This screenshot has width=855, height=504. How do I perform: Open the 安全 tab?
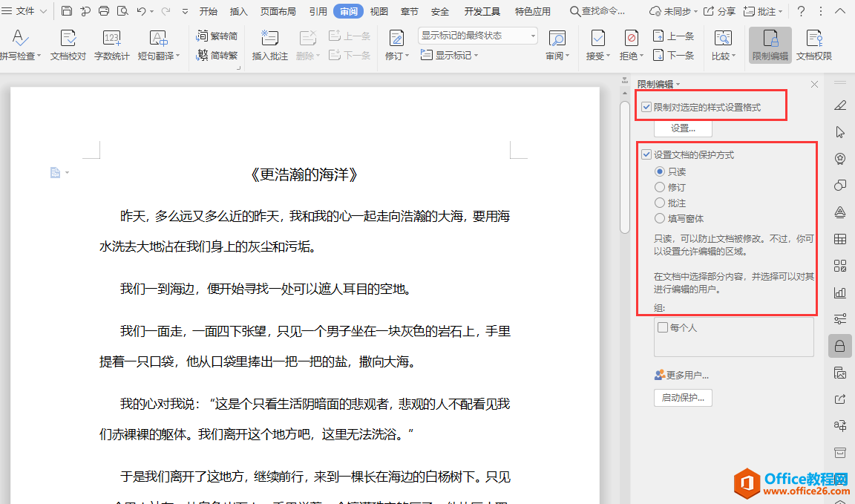coord(439,11)
